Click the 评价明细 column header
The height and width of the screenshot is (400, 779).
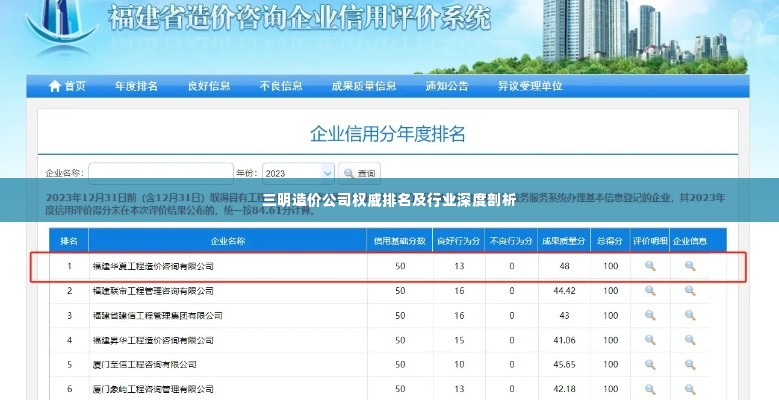(x=650, y=241)
